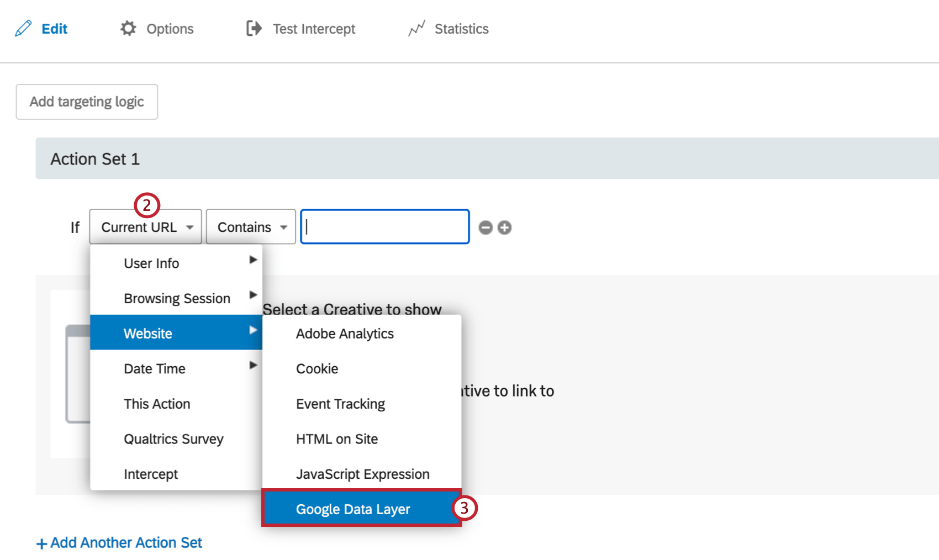Click the Edit pencil icon
The image size is (939, 560).
point(23,28)
